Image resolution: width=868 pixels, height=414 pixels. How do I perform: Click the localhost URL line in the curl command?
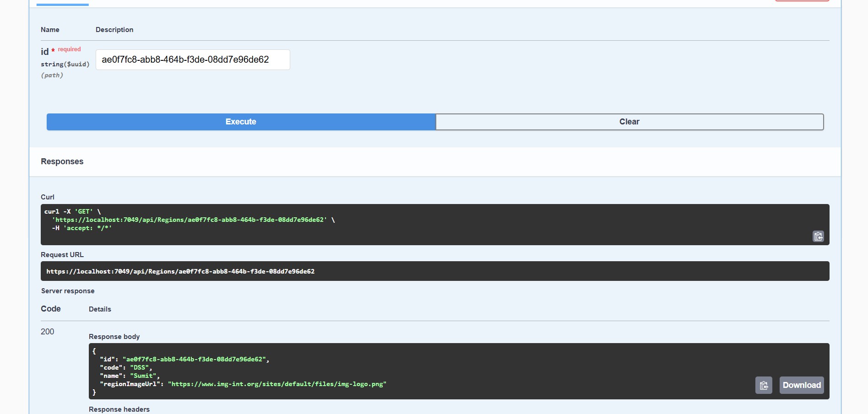click(x=190, y=220)
